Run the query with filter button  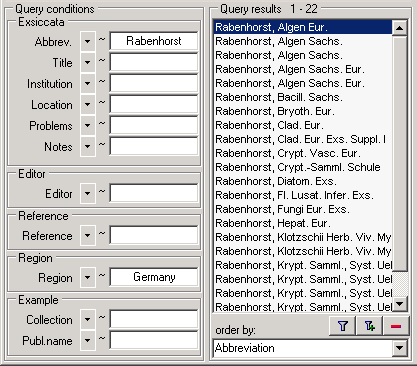click(x=342, y=326)
